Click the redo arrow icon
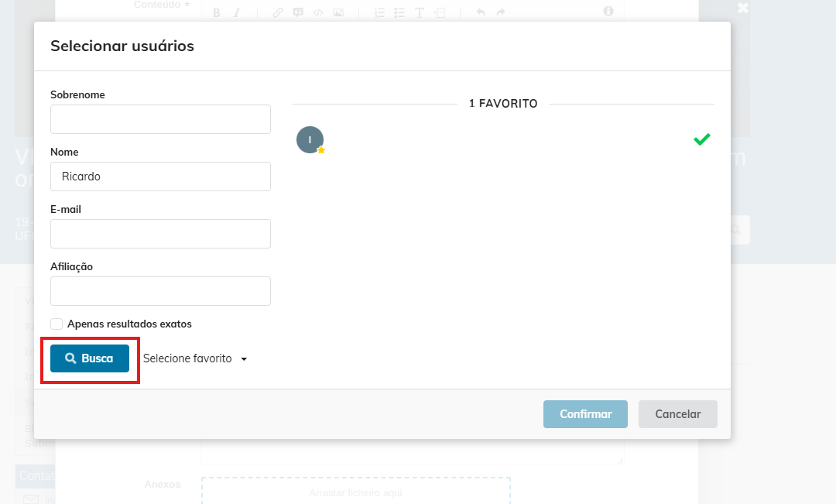The image size is (836, 504). pos(501,12)
